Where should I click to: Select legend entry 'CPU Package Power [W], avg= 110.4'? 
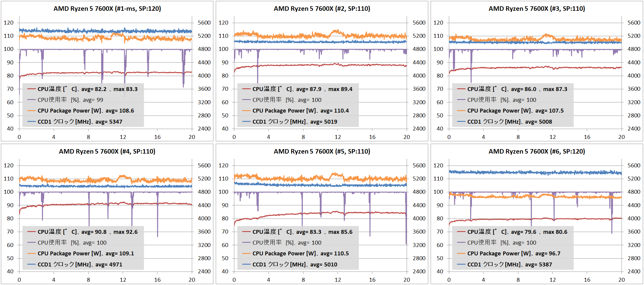pyautogui.click(x=296, y=111)
